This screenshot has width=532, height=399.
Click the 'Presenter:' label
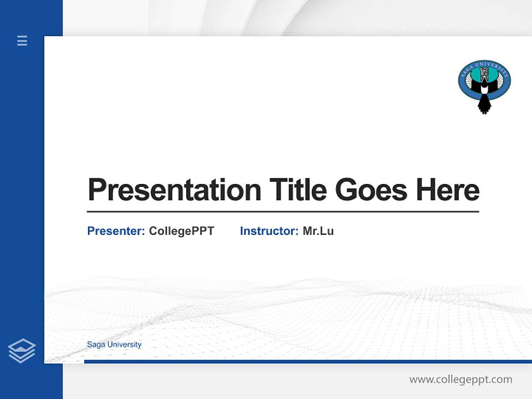pyautogui.click(x=116, y=231)
